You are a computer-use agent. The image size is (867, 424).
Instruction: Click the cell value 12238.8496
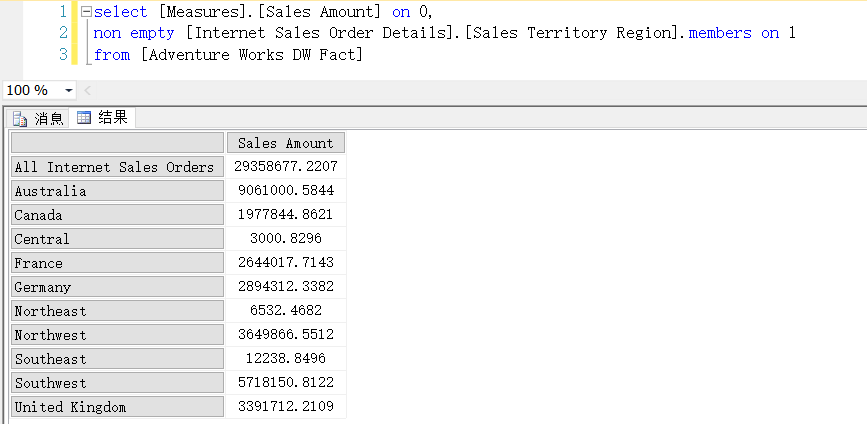point(286,359)
